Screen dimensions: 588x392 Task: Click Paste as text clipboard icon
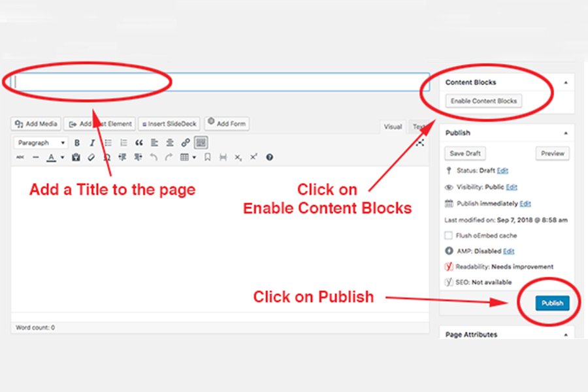click(76, 157)
